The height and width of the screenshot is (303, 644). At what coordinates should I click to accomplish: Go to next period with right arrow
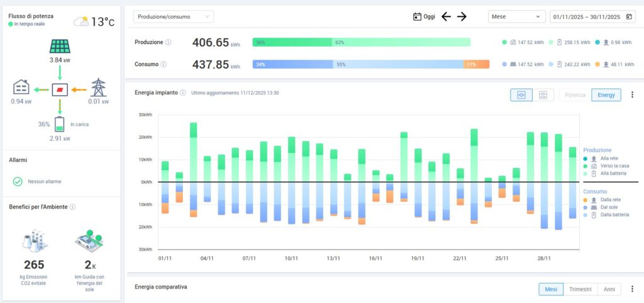click(x=462, y=17)
